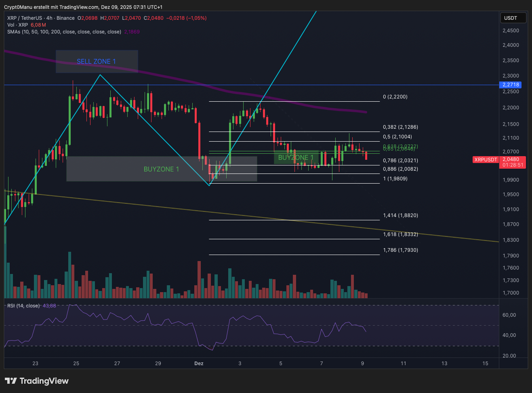Screen dimensions: 532x393
Task: Click the Vol · XRP indicator legend
Action: (18, 25)
